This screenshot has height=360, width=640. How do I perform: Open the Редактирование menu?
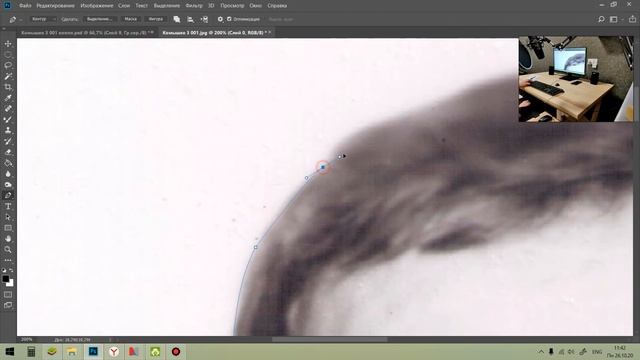point(56,6)
